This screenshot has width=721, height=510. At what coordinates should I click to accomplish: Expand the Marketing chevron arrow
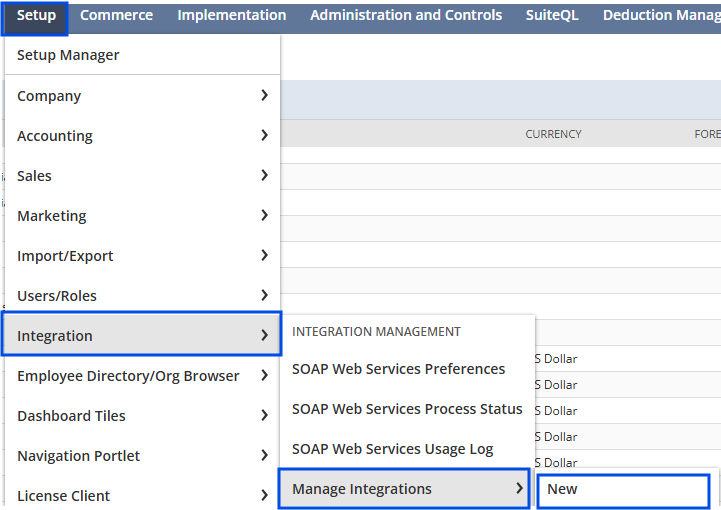pos(264,215)
